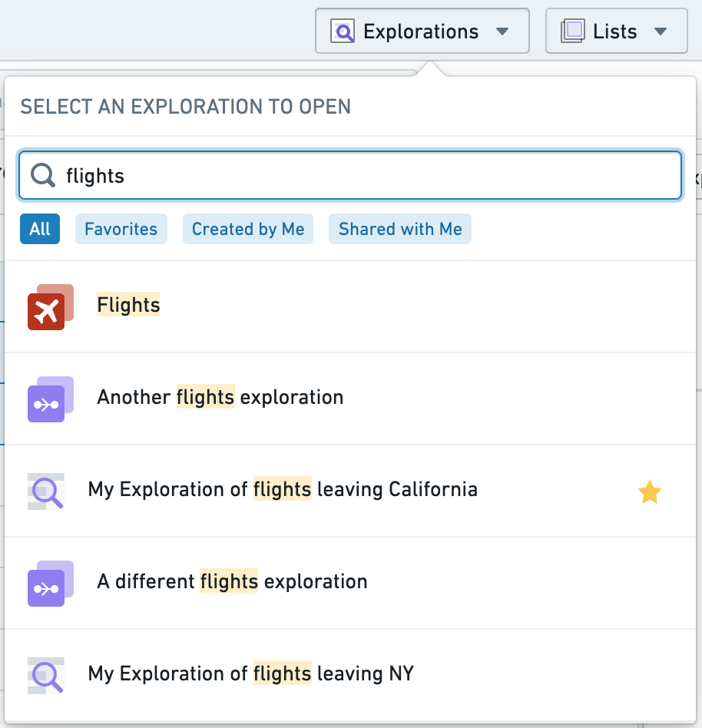702x728 pixels.
Task: Click the red airplane icon beside Flights
Action: 51,307
